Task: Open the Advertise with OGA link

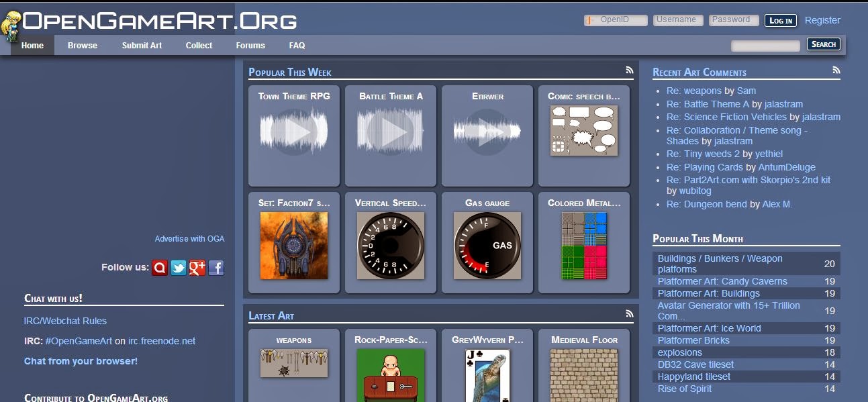Action: (x=190, y=239)
